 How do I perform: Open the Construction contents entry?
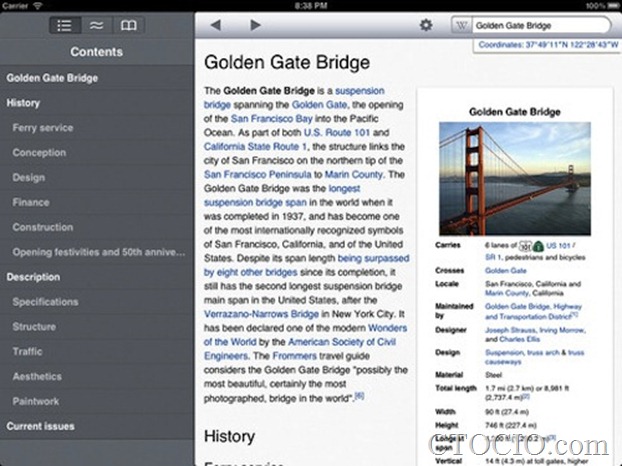(43, 227)
